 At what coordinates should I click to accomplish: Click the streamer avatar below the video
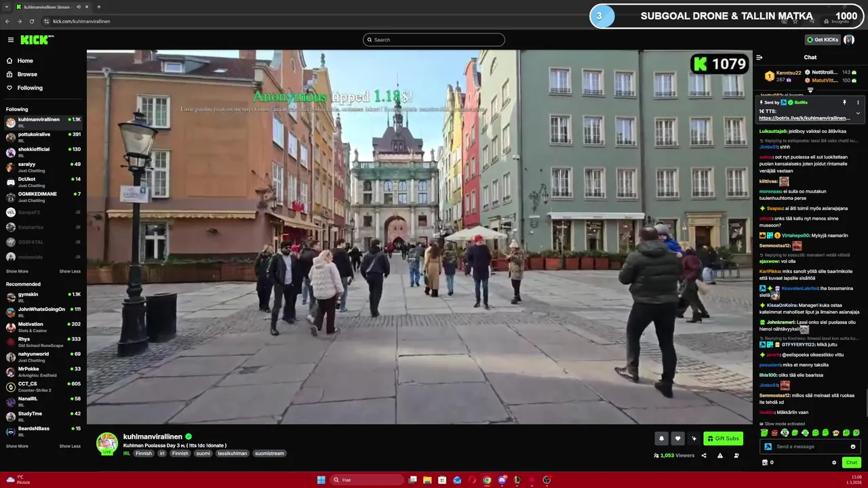coord(106,443)
